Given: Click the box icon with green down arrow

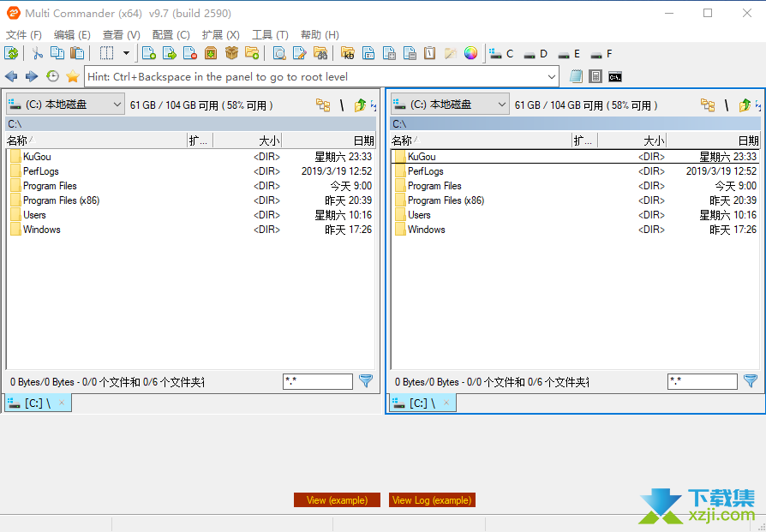Looking at the screenshot, I should coord(211,53).
